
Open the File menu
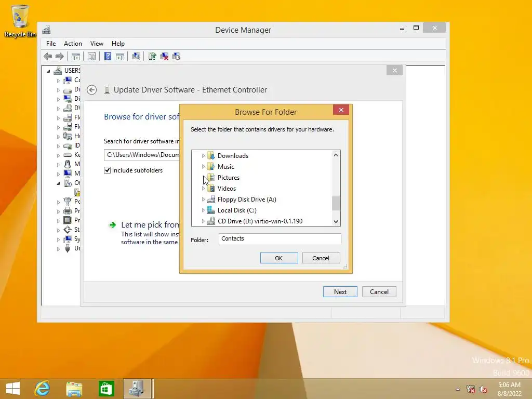point(51,44)
